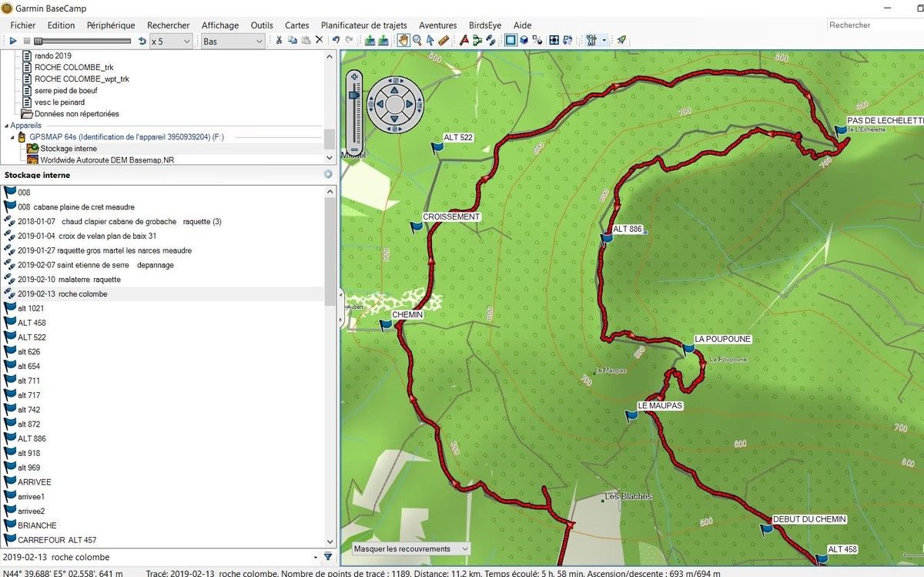Redo the last undone action
The image size is (924, 577).
[350, 40]
